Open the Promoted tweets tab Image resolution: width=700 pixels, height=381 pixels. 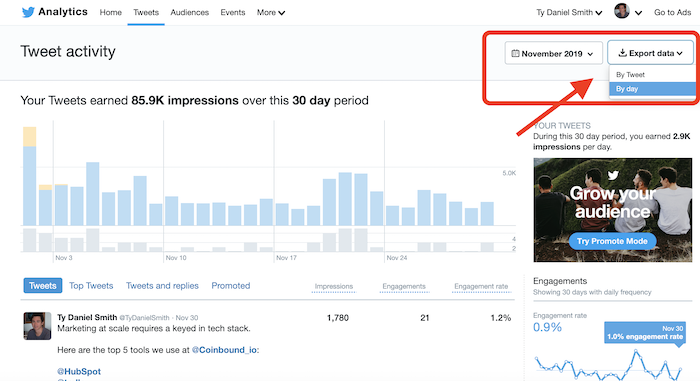pos(231,285)
